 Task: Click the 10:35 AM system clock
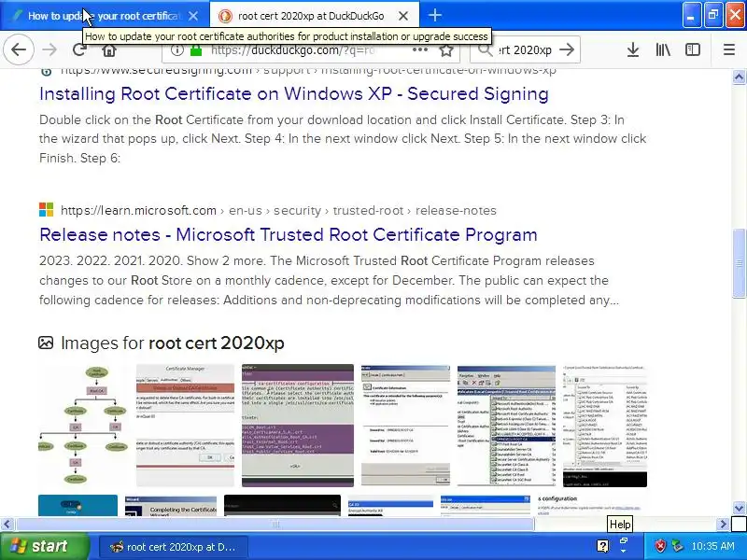(x=712, y=546)
